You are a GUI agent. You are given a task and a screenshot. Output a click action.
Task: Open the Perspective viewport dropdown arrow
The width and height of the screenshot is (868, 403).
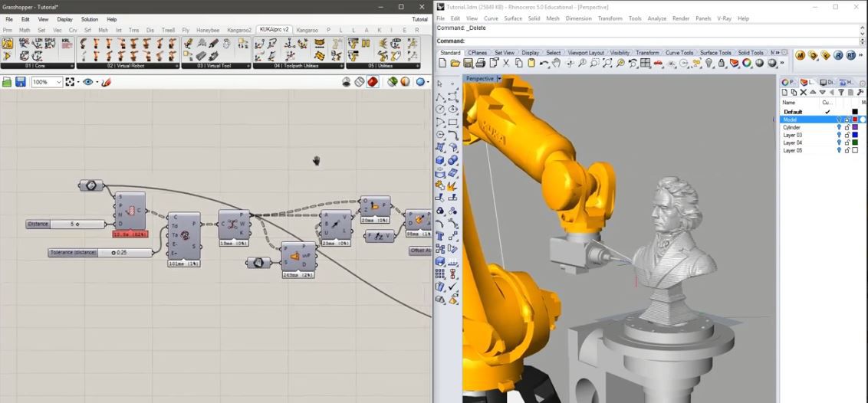click(x=498, y=79)
